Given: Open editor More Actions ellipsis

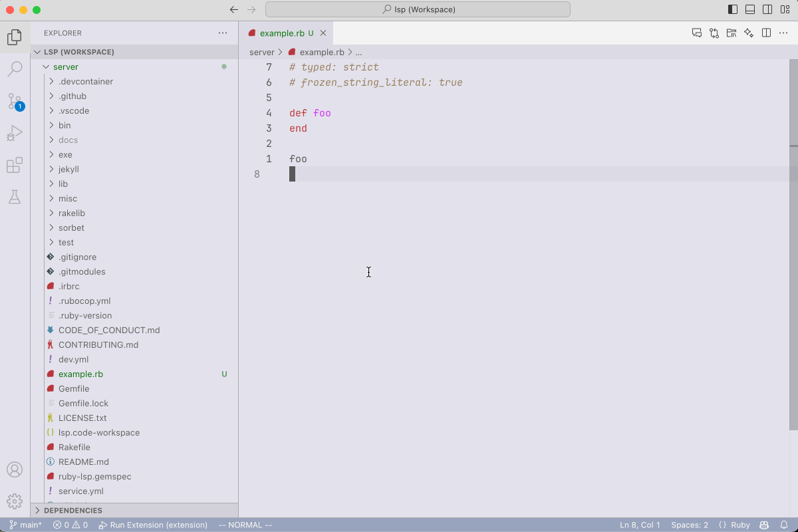Looking at the screenshot, I should (x=783, y=33).
